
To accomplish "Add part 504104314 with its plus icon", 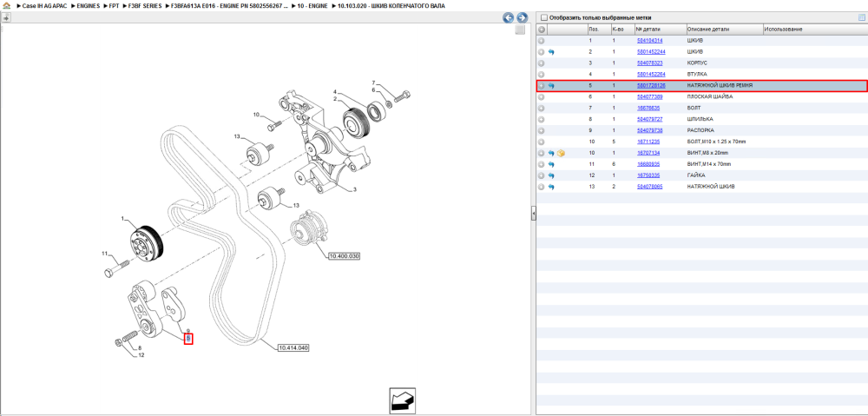I will click(x=542, y=41).
